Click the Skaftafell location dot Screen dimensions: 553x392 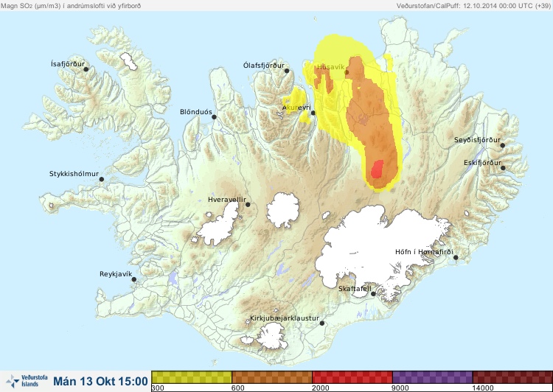pos(373,294)
